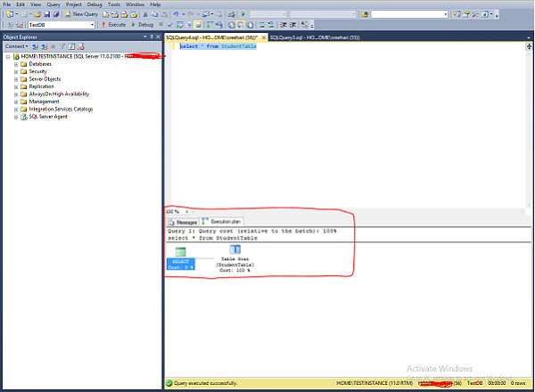Select the SELECT operator in execution plan
The height and width of the screenshot is (392, 535).
(180, 258)
